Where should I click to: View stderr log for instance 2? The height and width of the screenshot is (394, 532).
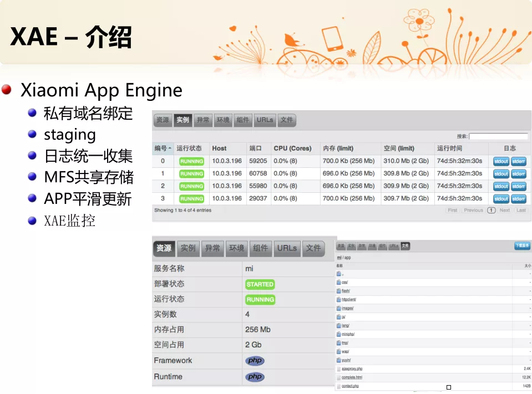point(519,186)
